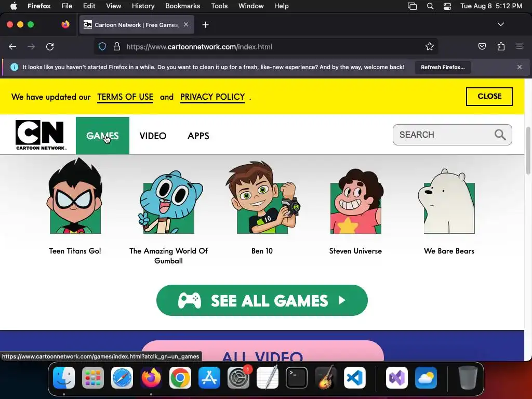Click the Teen Titans Go! label
Image resolution: width=532 pixels, height=399 pixels.
[75, 251]
